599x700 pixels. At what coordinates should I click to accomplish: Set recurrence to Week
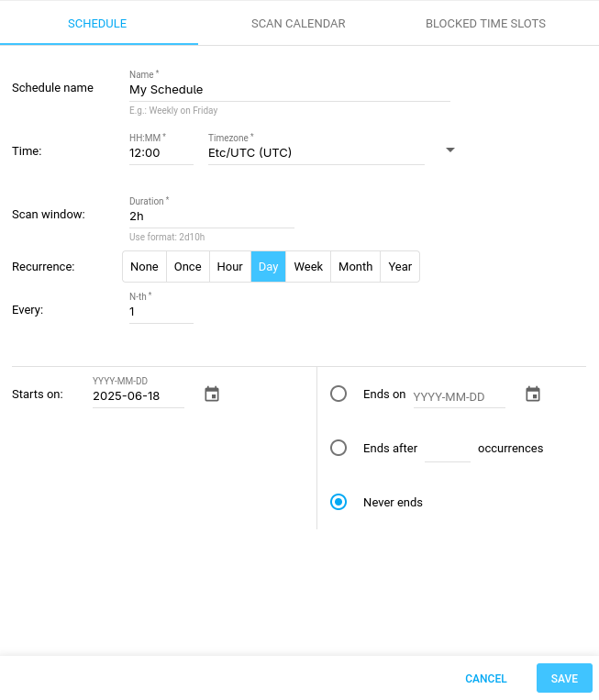308,267
